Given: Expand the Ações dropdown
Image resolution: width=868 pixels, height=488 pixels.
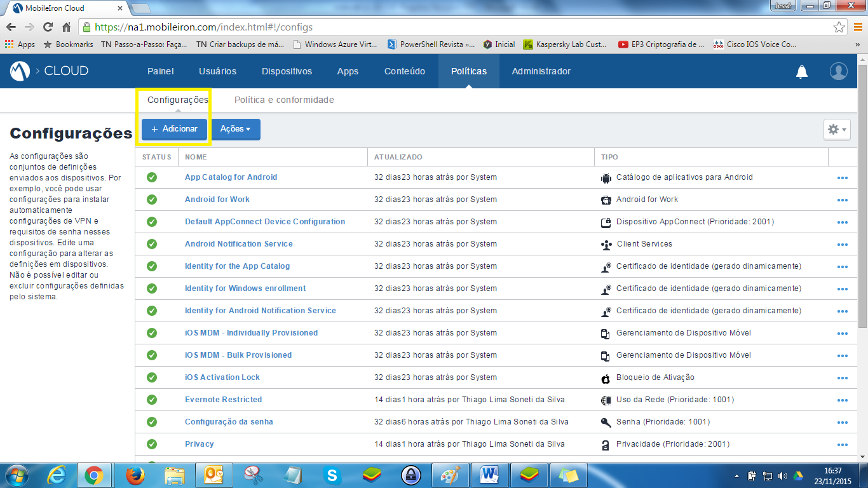Looking at the screenshot, I should [236, 129].
